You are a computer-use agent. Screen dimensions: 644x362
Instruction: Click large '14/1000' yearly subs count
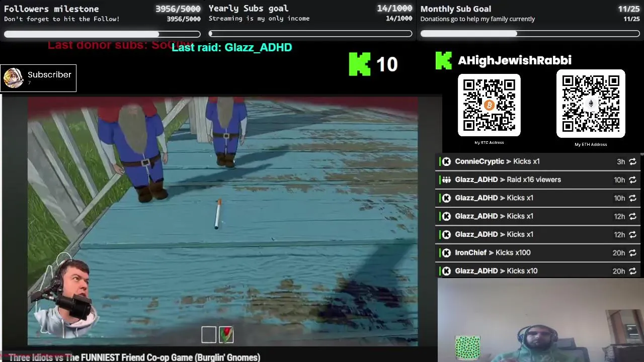tap(394, 9)
